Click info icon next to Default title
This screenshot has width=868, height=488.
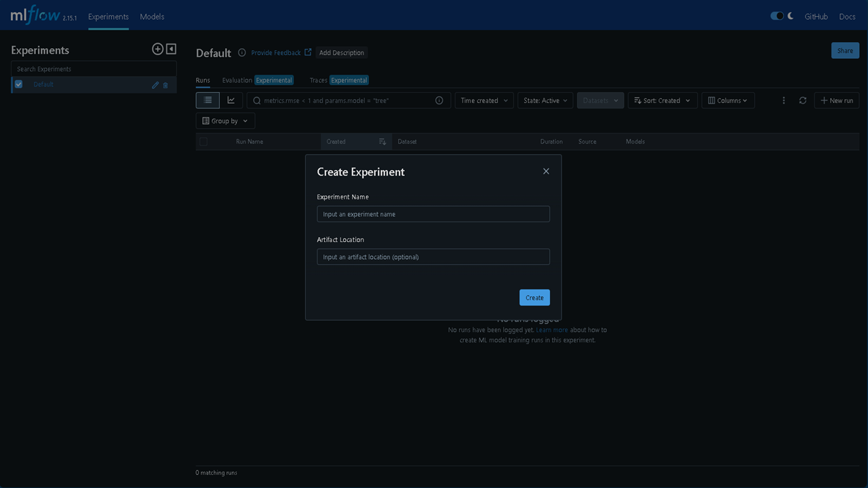[x=241, y=52]
